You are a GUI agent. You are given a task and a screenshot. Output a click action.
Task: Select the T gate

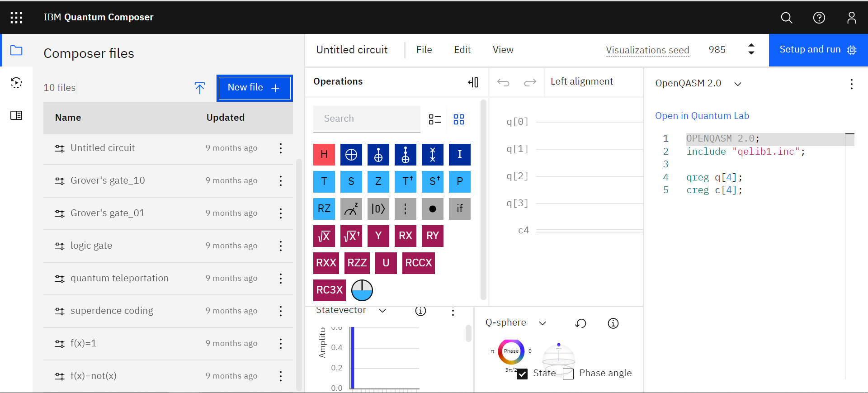[324, 182]
